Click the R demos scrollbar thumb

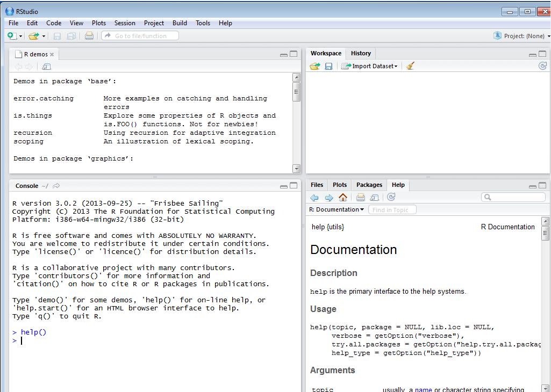297,92
